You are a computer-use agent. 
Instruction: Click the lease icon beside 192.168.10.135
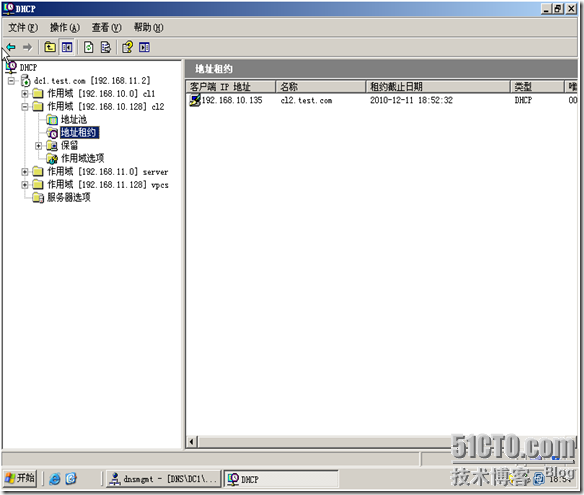tap(195, 100)
